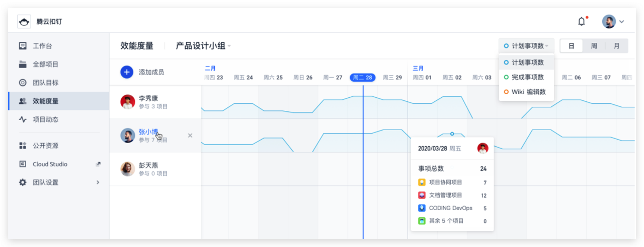Open the notification bell

(582, 22)
